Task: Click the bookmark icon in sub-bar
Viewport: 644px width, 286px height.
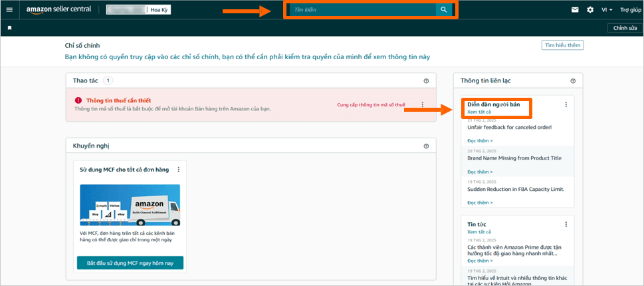Action: (9, 28)
